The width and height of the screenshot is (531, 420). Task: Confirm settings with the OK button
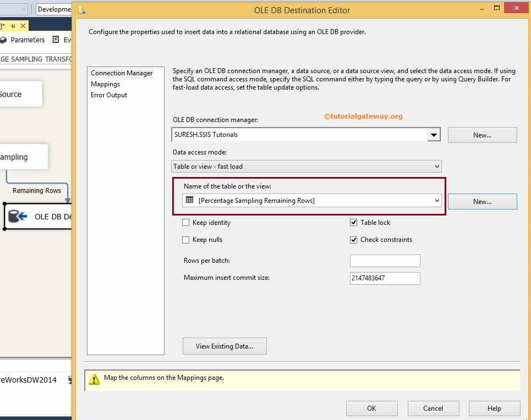pyautogui.click(x=371, y=408)
